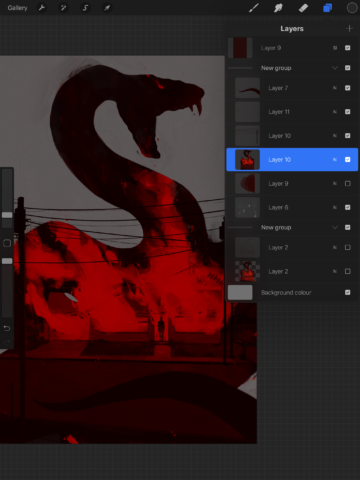The image size is (360, 480).
Task: Select the Eraser tool
Action: 303,8
